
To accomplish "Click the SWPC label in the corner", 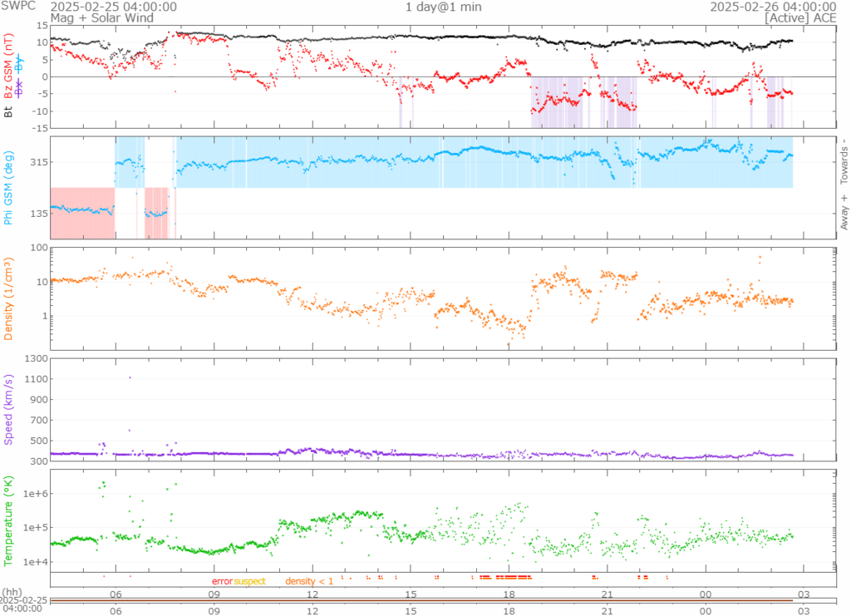I will 18,6.
